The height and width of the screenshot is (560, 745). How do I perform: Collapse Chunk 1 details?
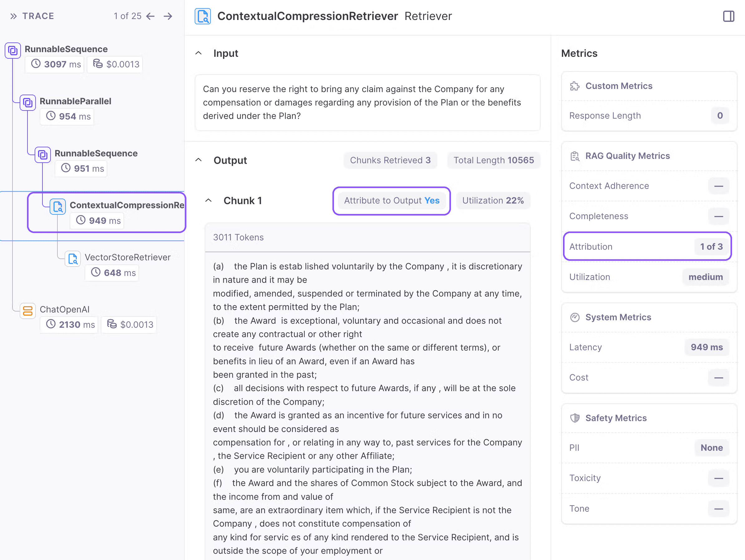point(208,200)
